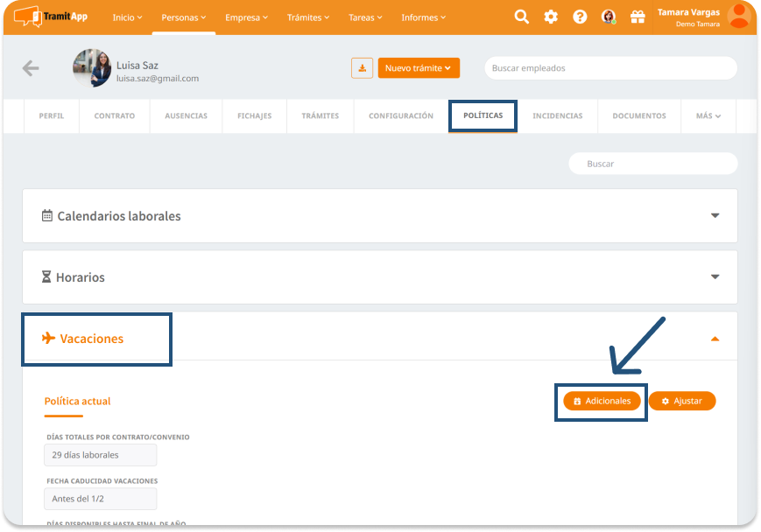Click the search magnifier icon in top bar

[x=521, y=17]
